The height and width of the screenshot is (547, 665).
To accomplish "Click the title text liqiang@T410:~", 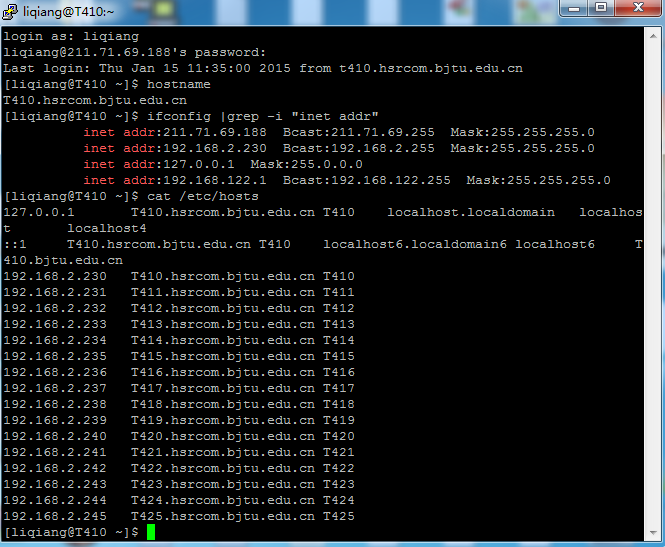I will click(68, 11).
